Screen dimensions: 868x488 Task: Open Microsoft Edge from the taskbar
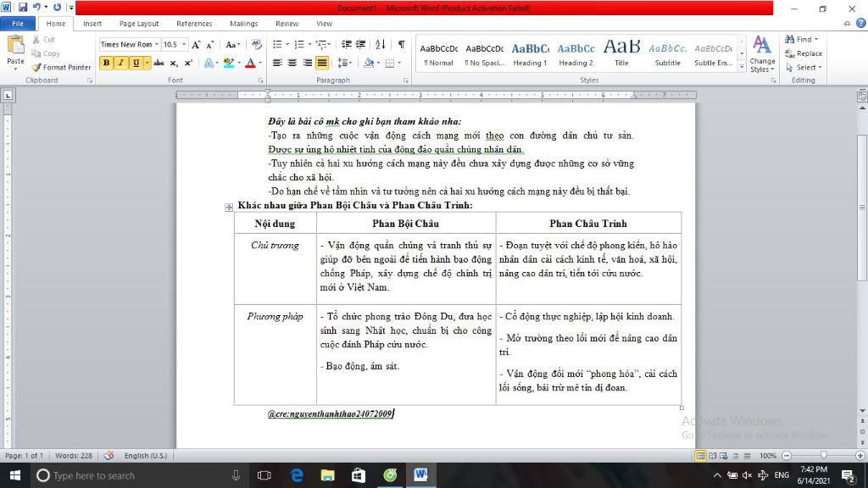(298, 475)
